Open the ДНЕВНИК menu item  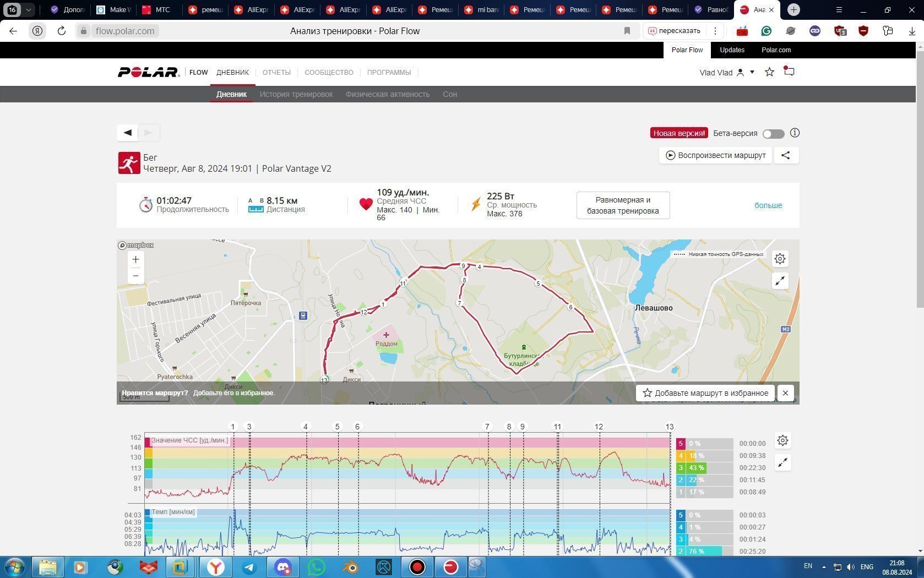coord(232,72)
